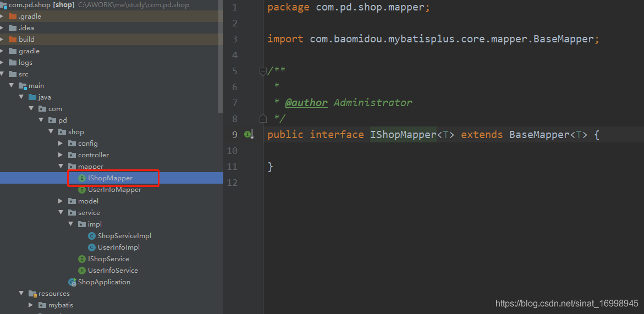
Task: Click the fold end marker at line 8
Action: coord(263,119)
